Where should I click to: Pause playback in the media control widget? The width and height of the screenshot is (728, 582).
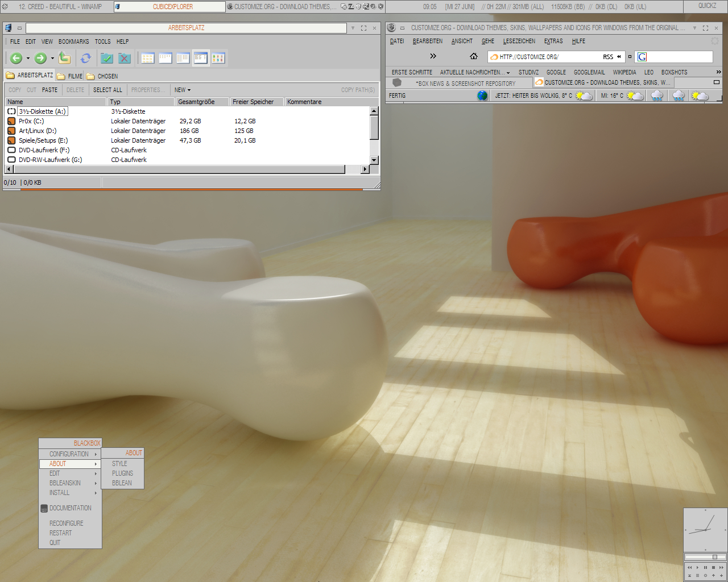click(x=705, y=567)
